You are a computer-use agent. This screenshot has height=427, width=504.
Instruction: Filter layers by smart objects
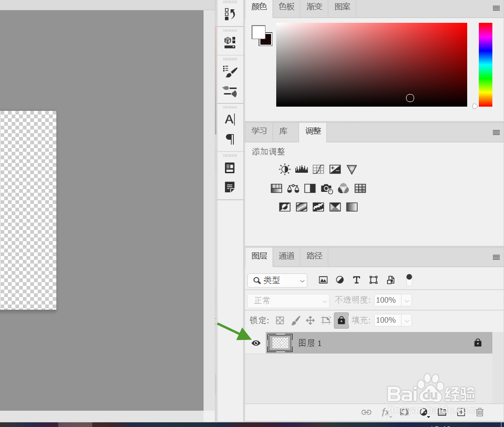(x=390, y=280)
